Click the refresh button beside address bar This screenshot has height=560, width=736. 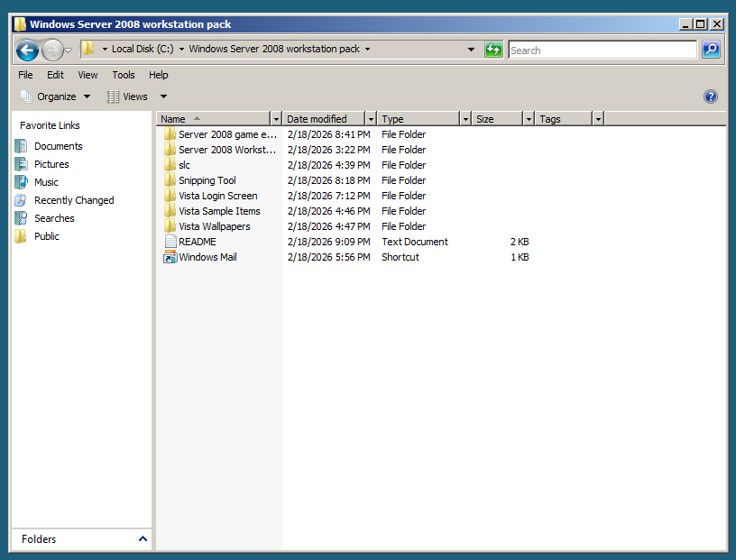[x=493, y=50]
